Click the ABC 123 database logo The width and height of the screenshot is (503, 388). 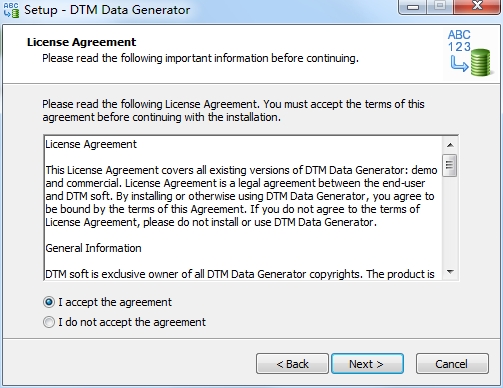[470, 53]
